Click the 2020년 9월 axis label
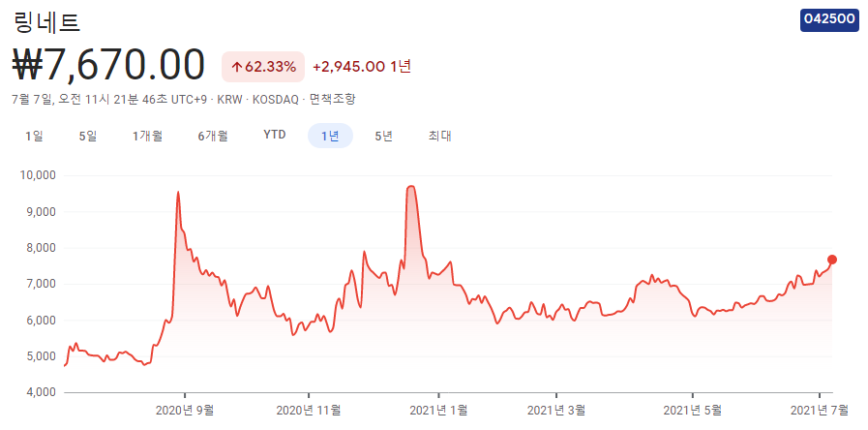 pos(184,410)
